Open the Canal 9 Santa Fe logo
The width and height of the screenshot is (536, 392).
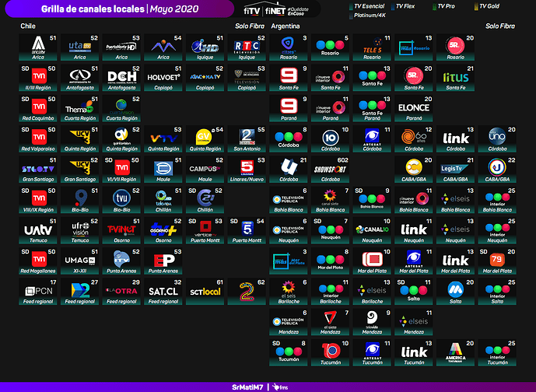(x=289, y=75)
